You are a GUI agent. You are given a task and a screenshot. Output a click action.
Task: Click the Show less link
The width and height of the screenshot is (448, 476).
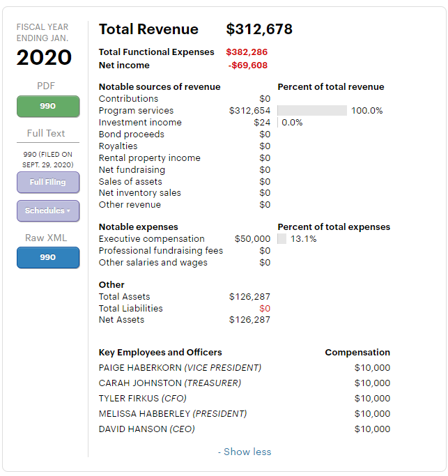point(245,452)
